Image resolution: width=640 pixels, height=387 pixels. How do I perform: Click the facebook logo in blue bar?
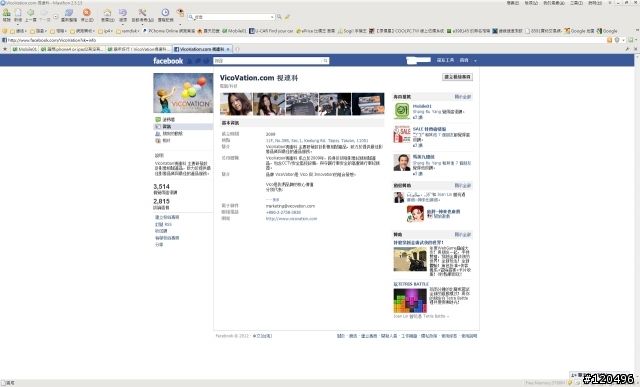[168, 61]
